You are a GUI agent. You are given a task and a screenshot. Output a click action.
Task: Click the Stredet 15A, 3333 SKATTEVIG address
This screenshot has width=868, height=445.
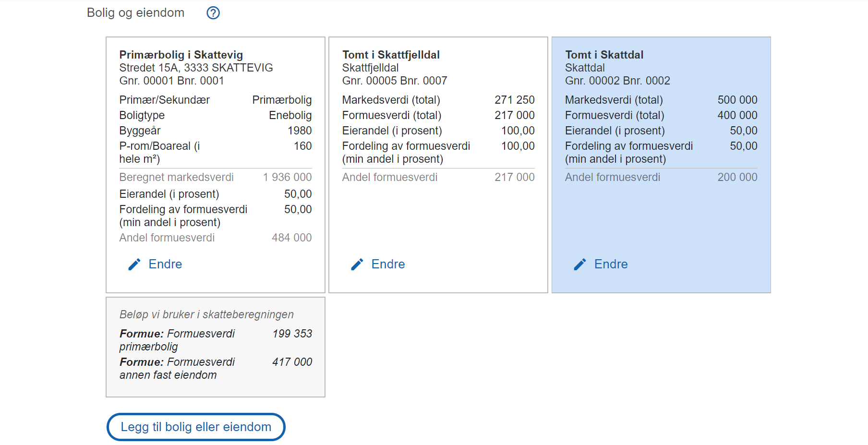click(x=196, y=68)
